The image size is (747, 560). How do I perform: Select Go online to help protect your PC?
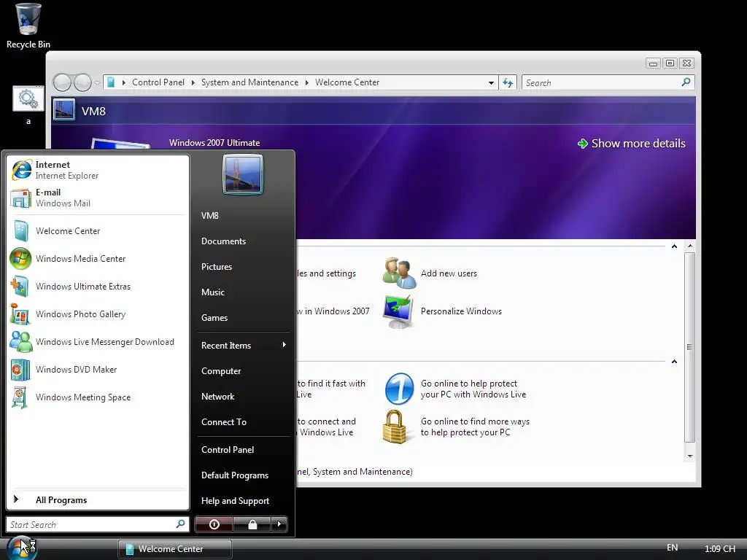(x=473, y=389)
